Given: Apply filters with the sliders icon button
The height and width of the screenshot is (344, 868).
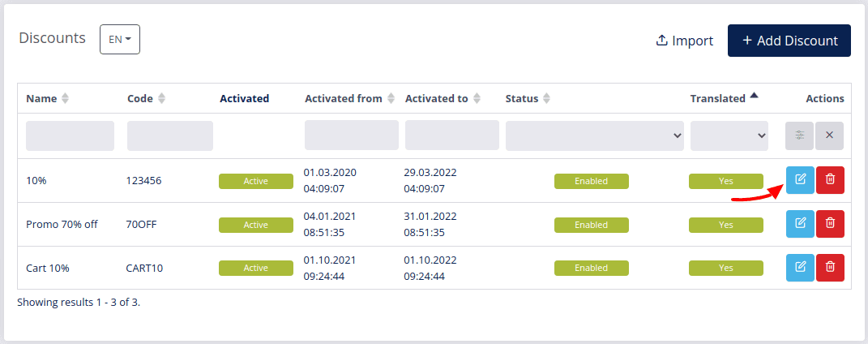Looking at the screenshot, I should (x=799, y=135).
